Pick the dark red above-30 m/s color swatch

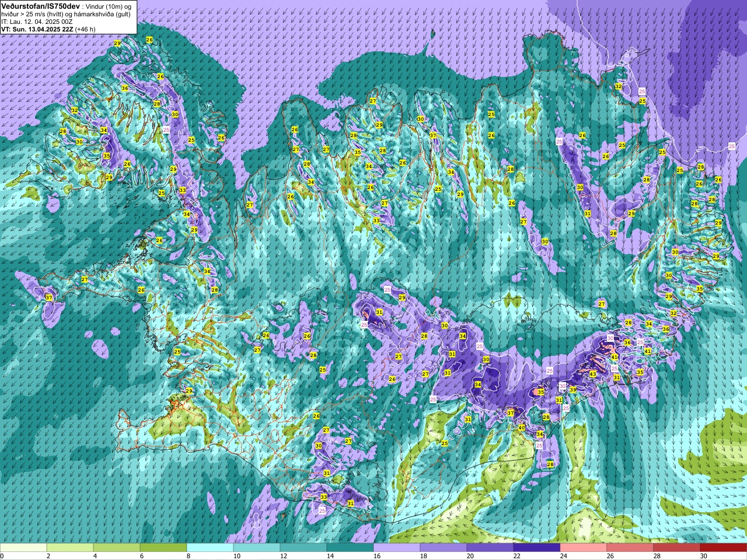click(724, 548)
